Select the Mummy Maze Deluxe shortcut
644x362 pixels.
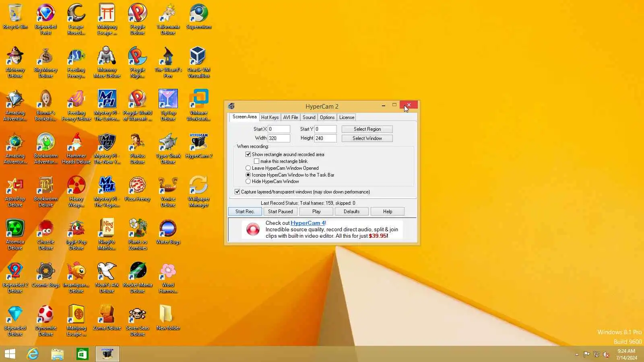tap(107, 62)
